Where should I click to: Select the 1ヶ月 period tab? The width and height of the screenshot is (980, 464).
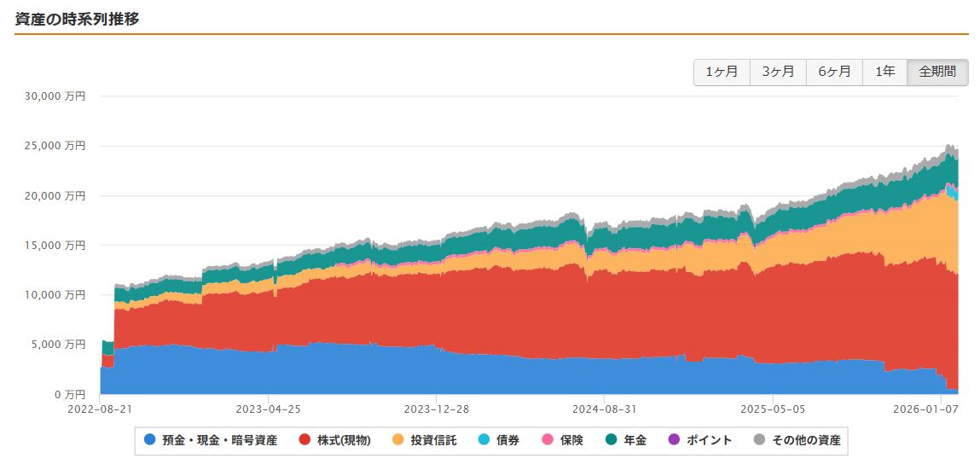(722, 72)
